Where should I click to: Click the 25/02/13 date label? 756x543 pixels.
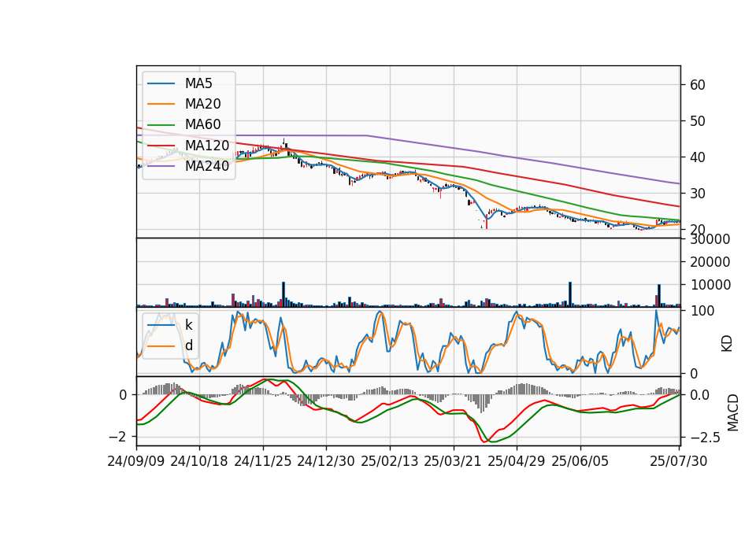[390, 461]
